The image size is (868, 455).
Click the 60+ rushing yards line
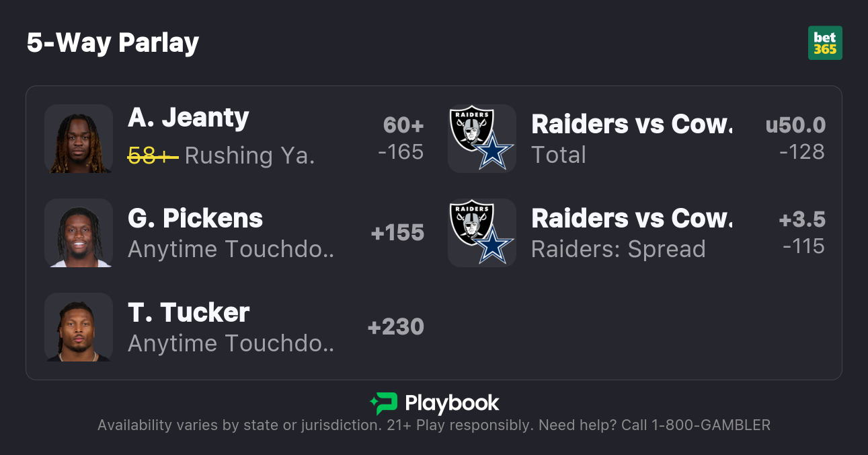coord(403,125)
